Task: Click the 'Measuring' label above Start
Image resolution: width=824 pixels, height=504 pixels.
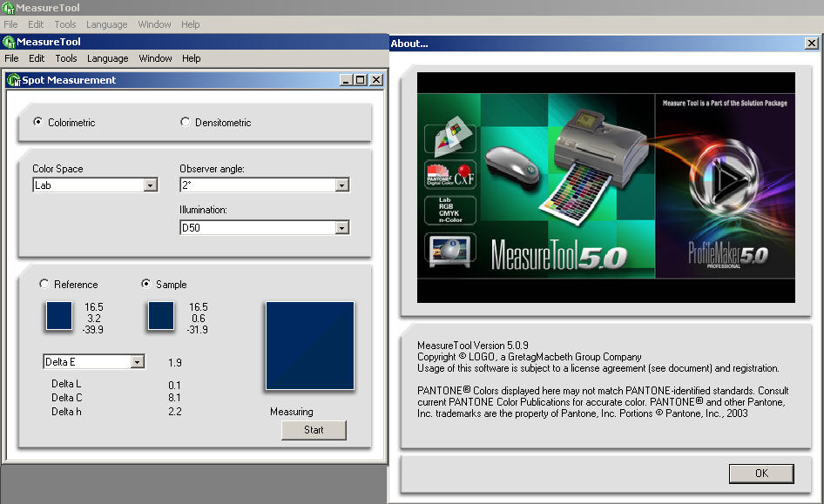Action: [x=292, y=412]
